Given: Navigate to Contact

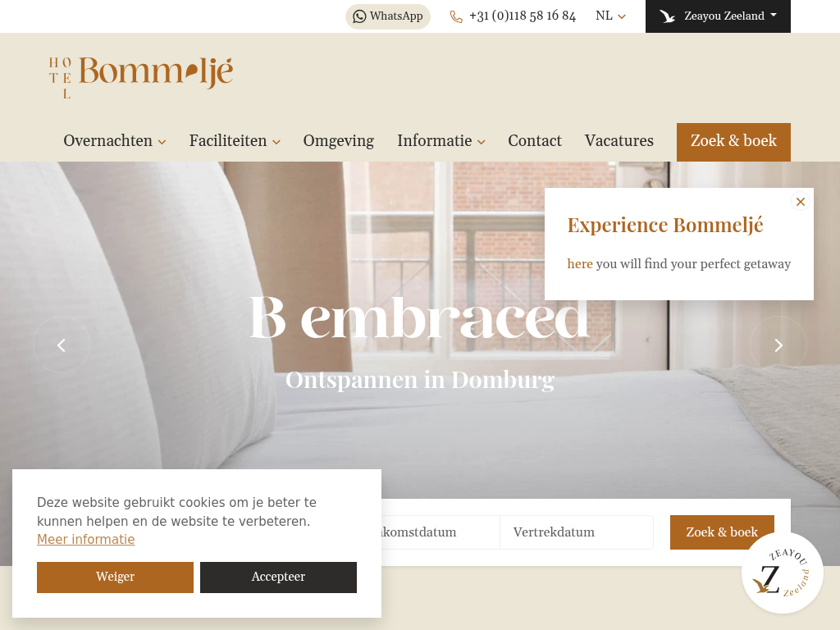Looking at the screenshot, I should tap(535, 141).
